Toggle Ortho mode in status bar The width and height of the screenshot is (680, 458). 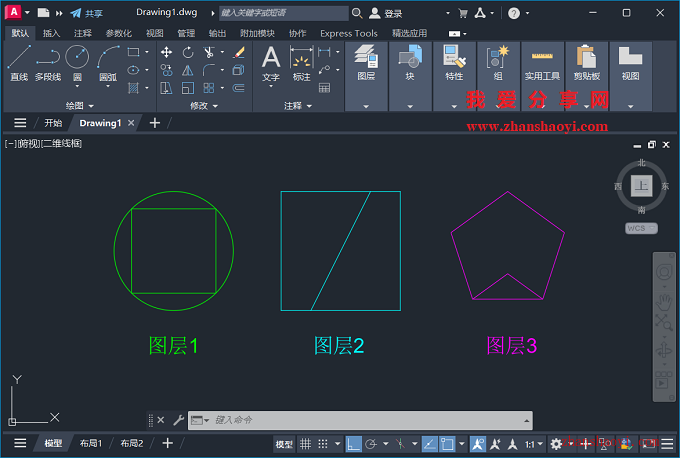click(353, 444)
